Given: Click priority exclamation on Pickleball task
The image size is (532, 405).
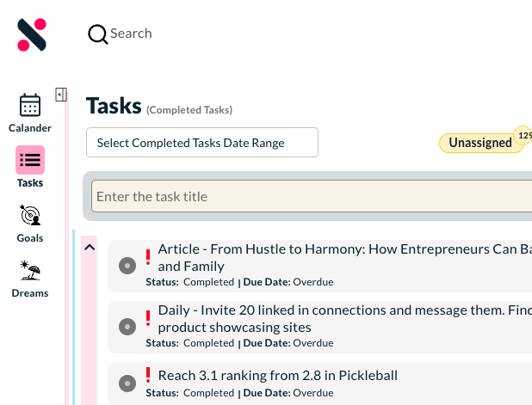Looking at the screenshot, I should (148, 375).
